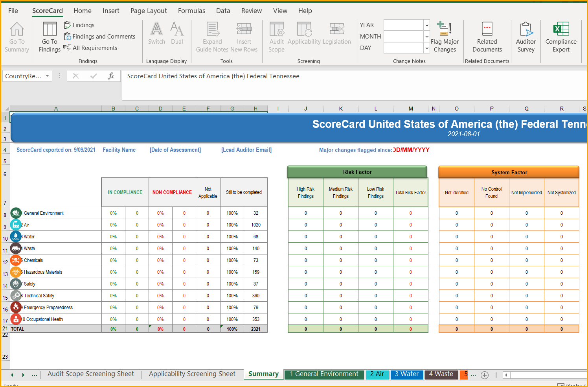The height and width of the screenshot is (387, 588).
Task: Run the Compliance Export tool
Action: pyautogui.click(x=561, y=37)
